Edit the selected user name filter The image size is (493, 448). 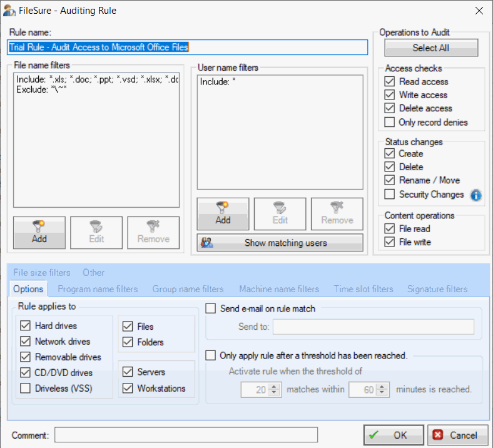pos(280,214)
